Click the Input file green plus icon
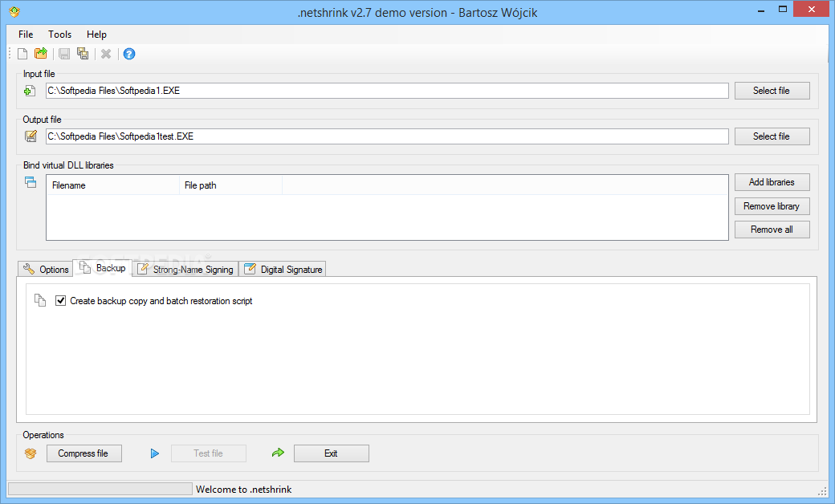This screenshot has height=504, width=835. click(30, 91)
